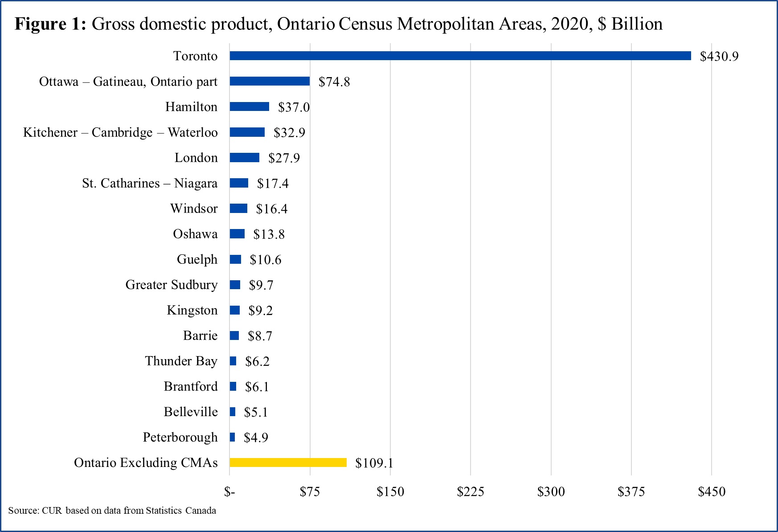Click the $74.8 data label
The width and height of the screenshot is (778, 532).
pyautogui.click(x=334, y=82)
